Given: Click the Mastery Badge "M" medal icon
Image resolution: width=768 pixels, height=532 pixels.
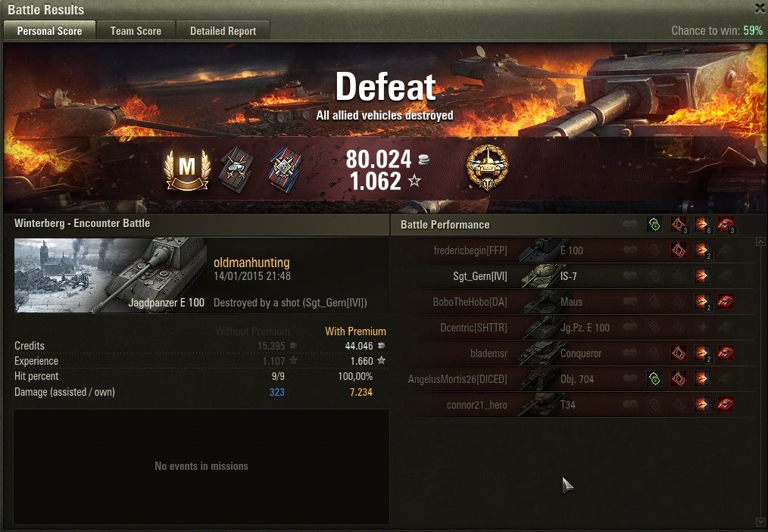Looking at the screenshot, I should coord(187,170).
